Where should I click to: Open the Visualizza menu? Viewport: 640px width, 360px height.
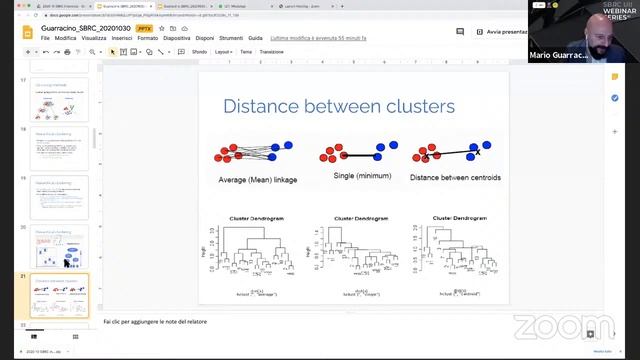(94, 38)
